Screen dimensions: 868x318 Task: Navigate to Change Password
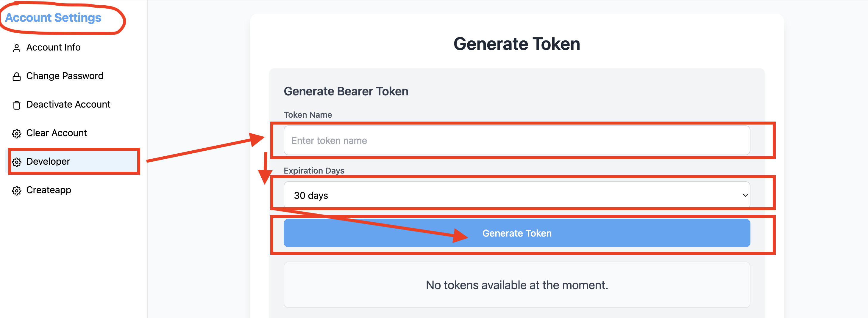65,76
